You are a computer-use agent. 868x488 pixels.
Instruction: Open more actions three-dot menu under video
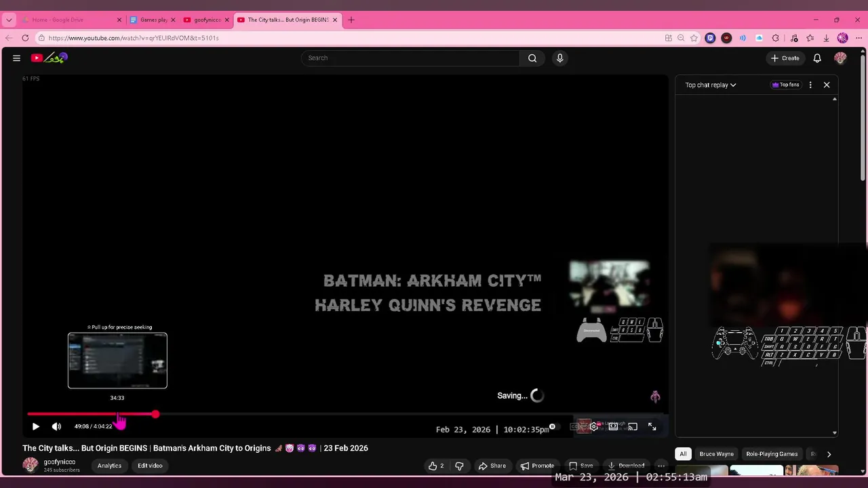click(x=661, y=466)
